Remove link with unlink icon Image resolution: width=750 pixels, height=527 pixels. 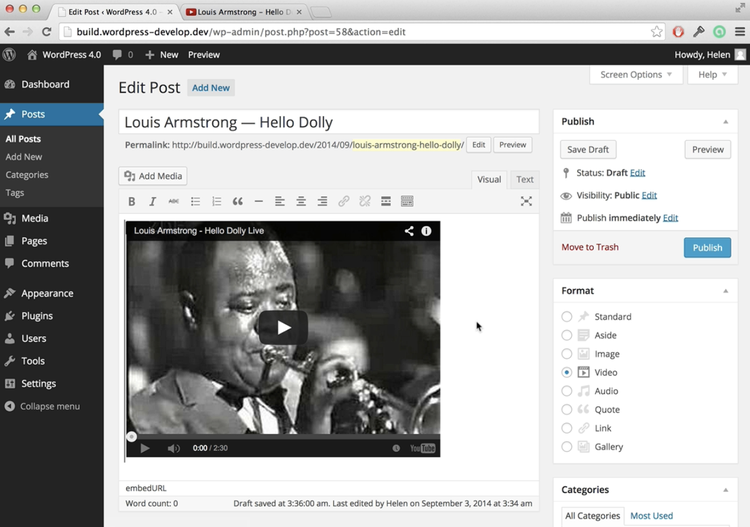coord(365,201)
